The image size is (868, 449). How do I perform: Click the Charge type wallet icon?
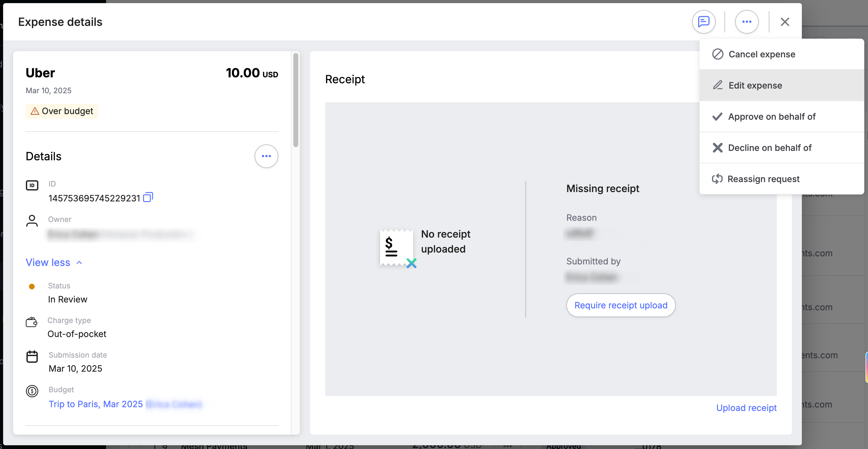(x=32, y=322)
